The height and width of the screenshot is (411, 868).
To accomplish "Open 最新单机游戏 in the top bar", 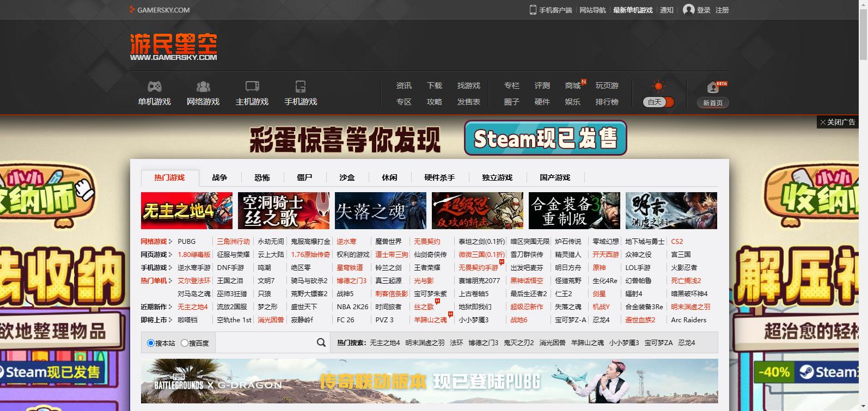I will 633,10.
